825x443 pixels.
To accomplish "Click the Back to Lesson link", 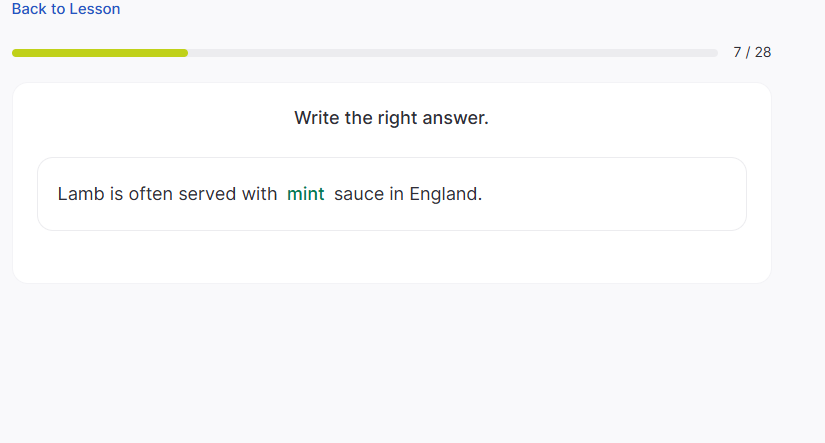I will pyautogui.click(x=66, y=9).
